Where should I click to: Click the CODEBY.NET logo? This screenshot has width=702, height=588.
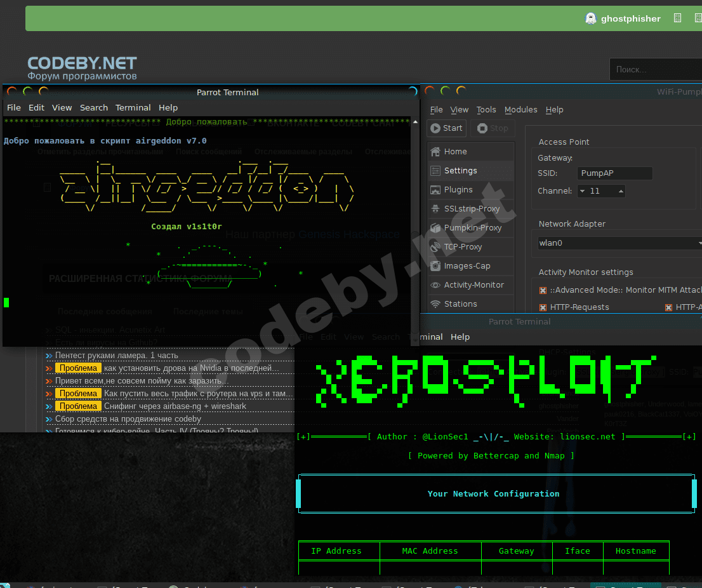tap(82, 68)
